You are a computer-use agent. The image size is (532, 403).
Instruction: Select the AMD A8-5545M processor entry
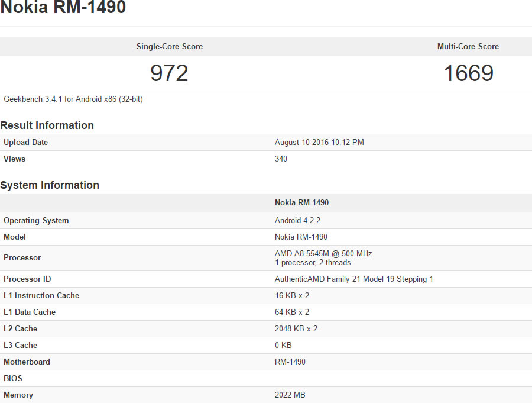323,253
